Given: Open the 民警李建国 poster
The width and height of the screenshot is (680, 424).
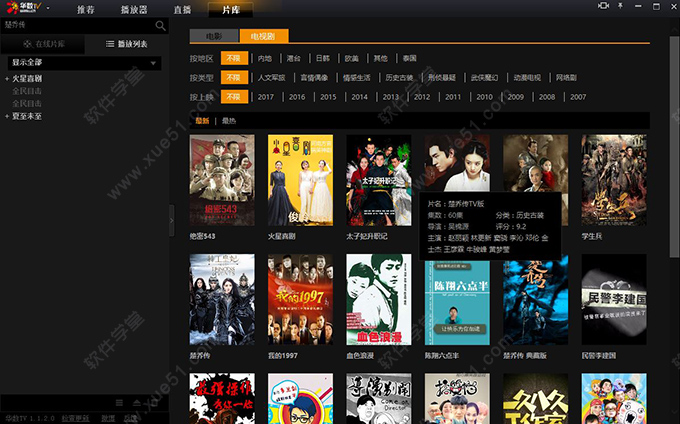Looking at the screenshot, I should [614, 300].
